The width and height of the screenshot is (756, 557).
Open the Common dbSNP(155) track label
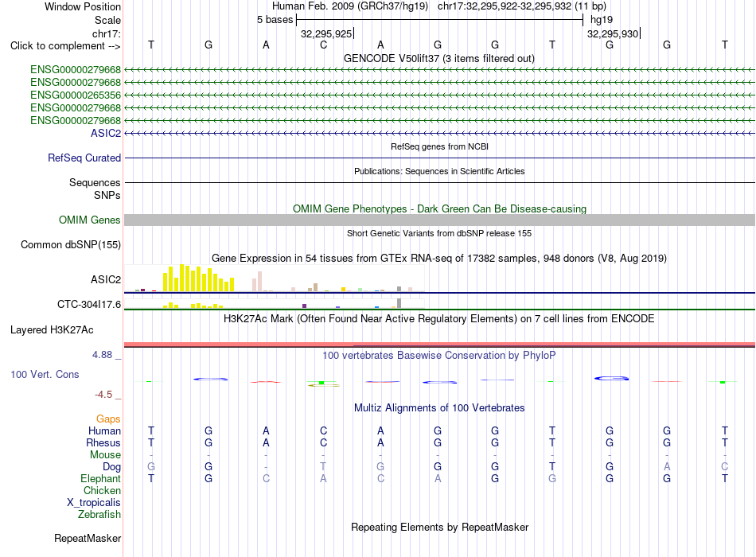(x=71, y=244)
